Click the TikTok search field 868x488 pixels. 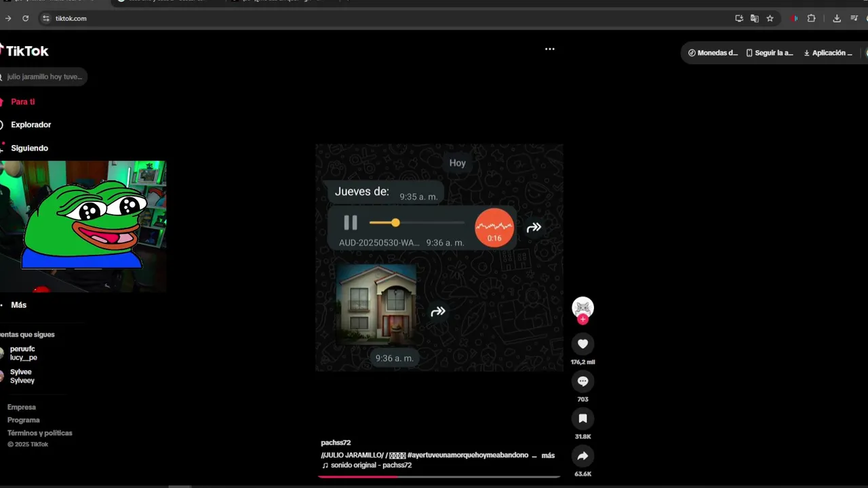pyautogui.click(x=43, y=77)
